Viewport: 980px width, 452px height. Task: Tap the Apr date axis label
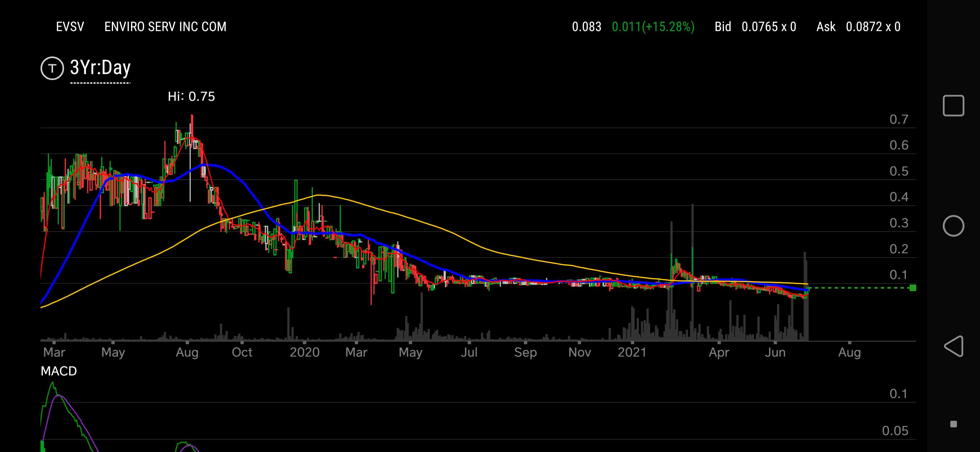tap(719, 352)
